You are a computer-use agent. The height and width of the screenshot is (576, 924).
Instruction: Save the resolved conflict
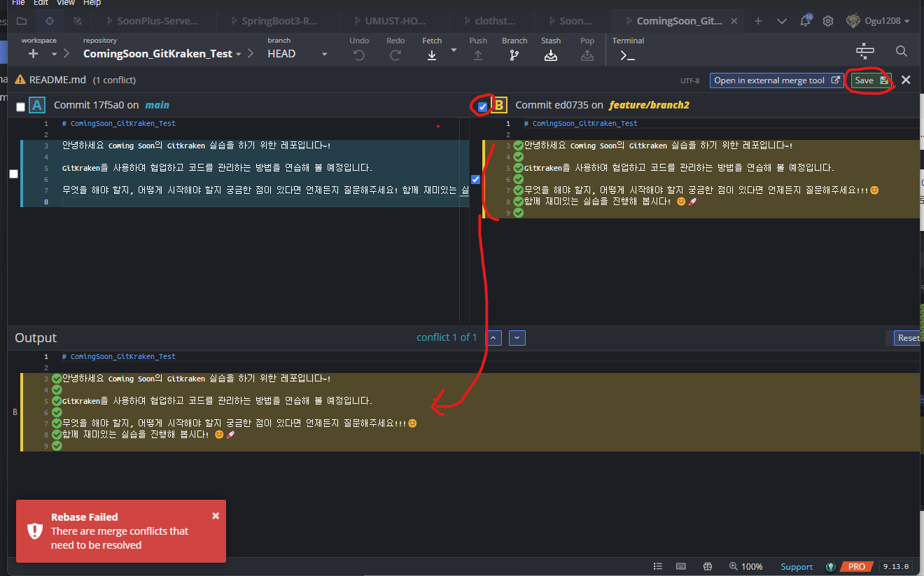pos(871,80)
